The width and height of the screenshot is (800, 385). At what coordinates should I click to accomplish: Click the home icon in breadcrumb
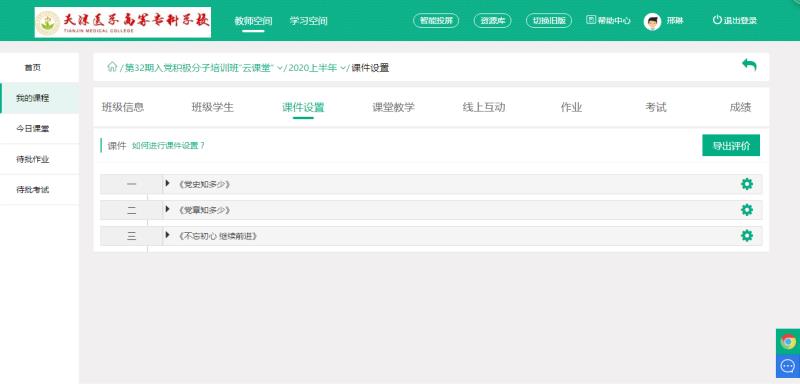point(112,67)
